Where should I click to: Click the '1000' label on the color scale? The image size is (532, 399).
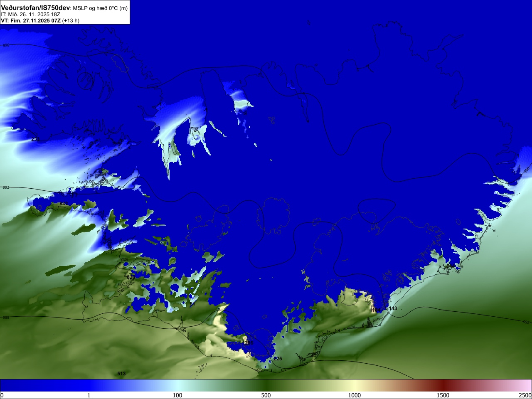click(355, 395)
